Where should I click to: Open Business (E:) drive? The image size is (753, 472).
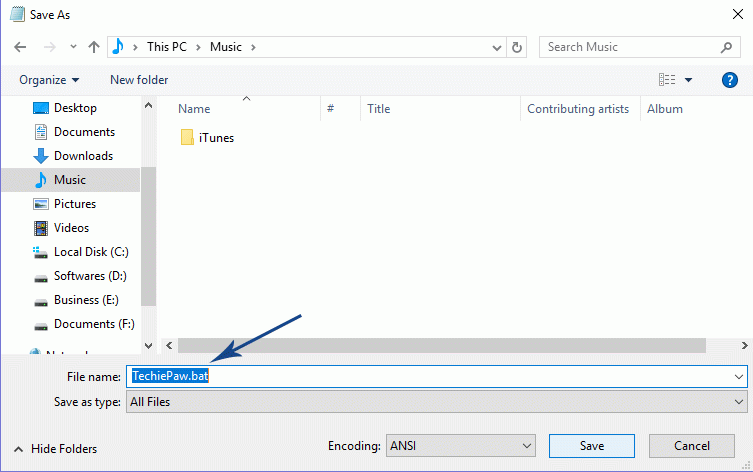coord(86,300)
